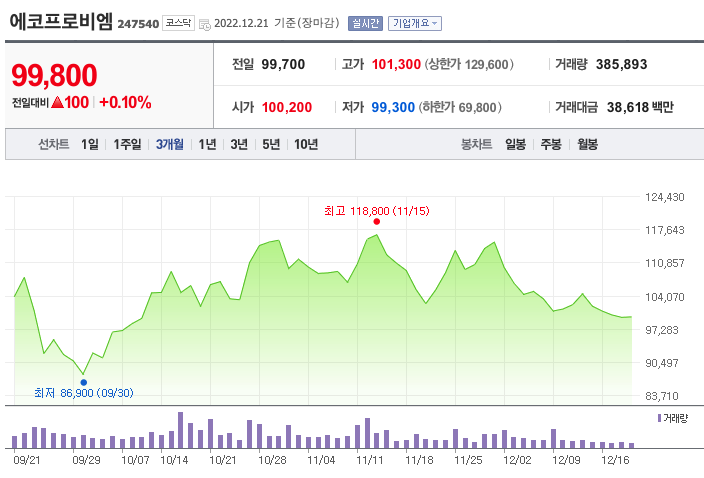Click the red up-triangle change indicator
The height and width of the screenshot is (478, 704).
(x=57, y=102)
